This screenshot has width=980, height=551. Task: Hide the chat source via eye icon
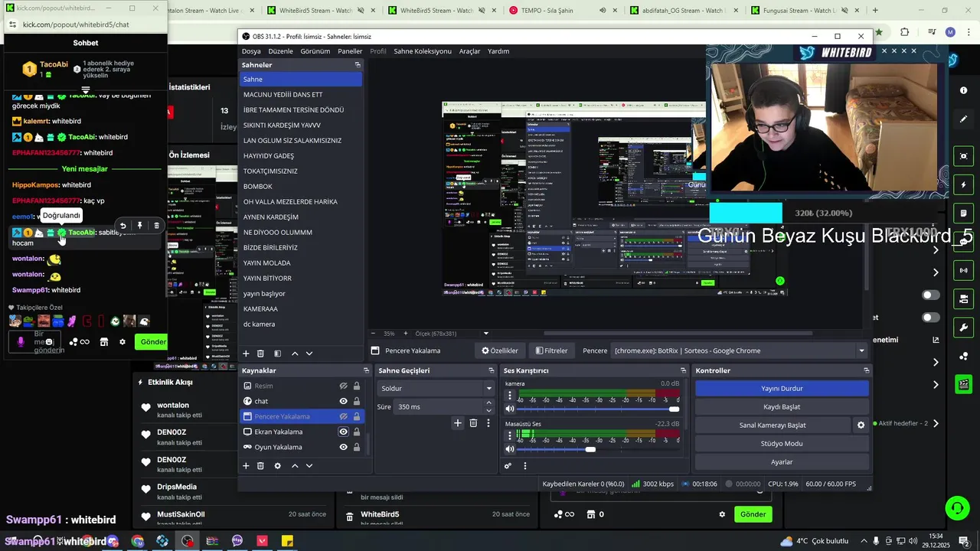[343, 401]
